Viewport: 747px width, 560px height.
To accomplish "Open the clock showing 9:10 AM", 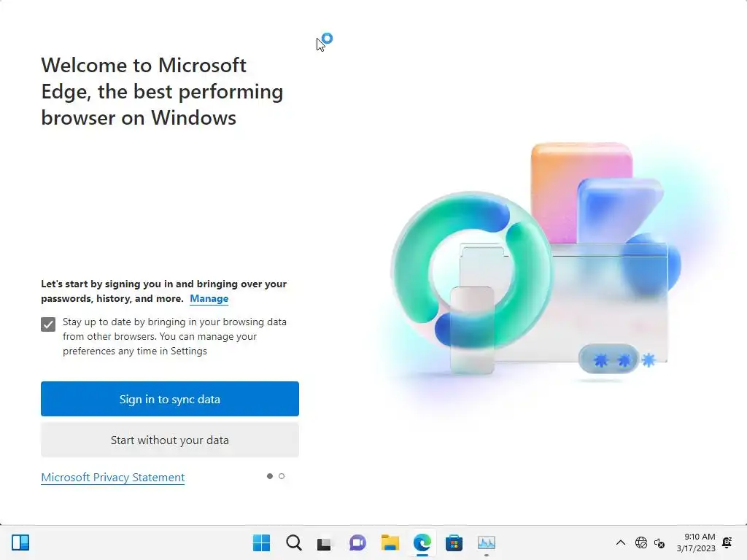I will tap(696, 542).
